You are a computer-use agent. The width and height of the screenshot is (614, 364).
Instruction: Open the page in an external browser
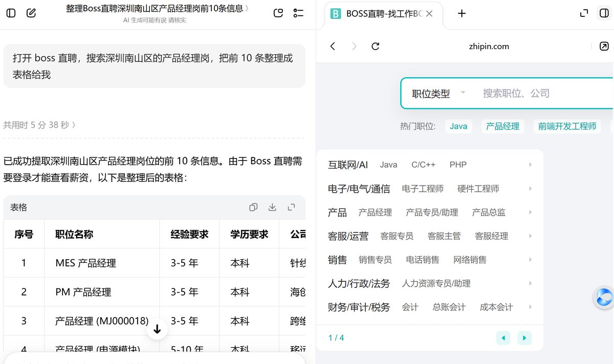pos(604,47)
